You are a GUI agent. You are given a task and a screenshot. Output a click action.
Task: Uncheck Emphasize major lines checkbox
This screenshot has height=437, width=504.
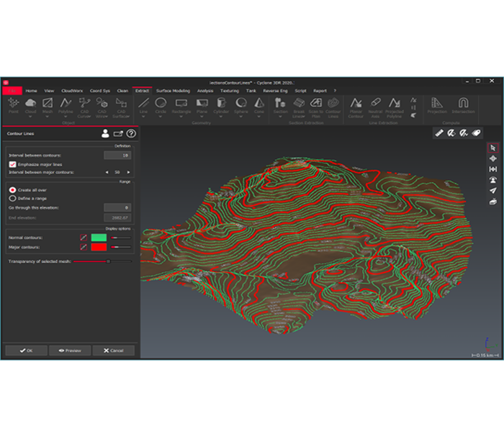(x=12, y=165)
